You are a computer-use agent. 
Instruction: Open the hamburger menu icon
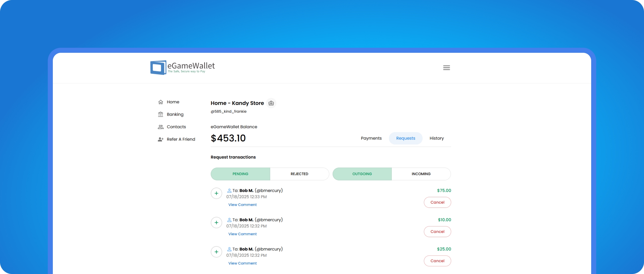pos(447,68)
